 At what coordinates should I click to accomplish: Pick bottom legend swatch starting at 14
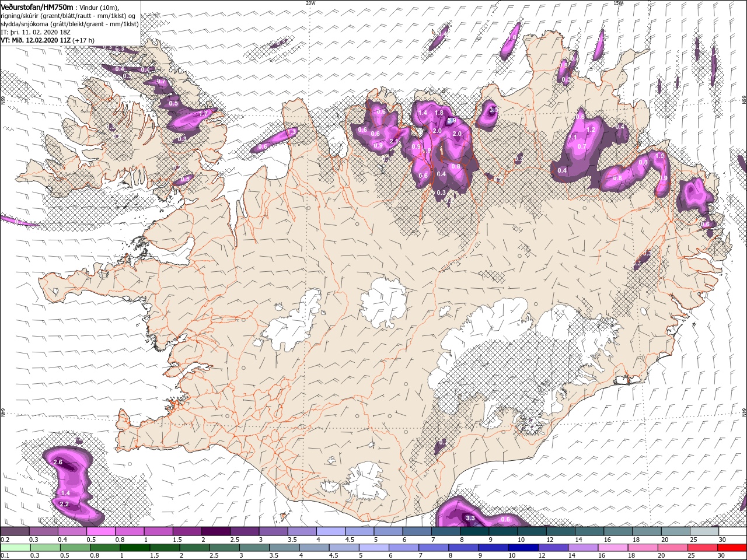[582, 548]
